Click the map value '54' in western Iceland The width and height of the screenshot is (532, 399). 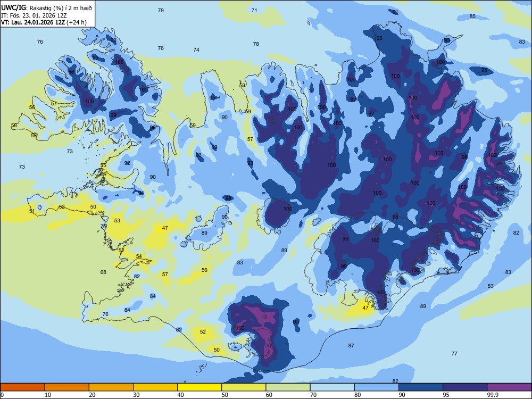pos(139,256)
